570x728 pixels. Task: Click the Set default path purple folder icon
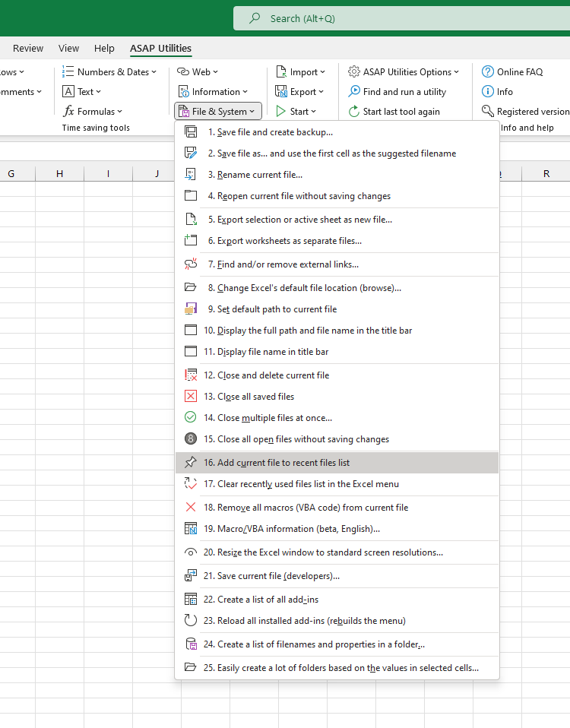pyautogui.click(x=190, y=309)
